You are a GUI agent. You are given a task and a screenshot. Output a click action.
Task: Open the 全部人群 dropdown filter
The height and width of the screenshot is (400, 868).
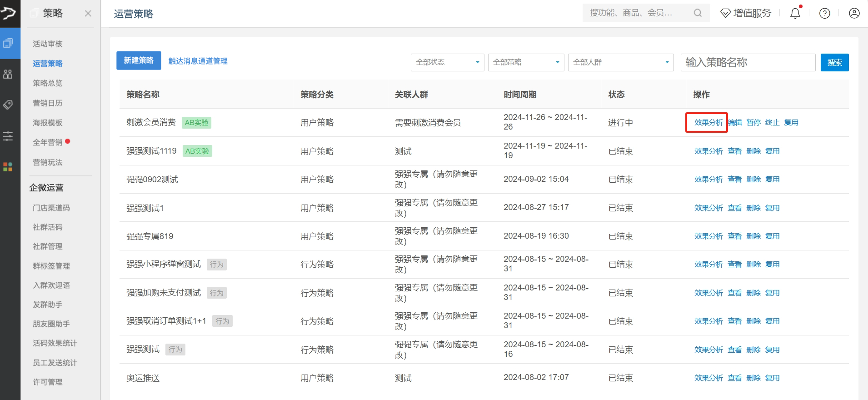coord(620,62)
